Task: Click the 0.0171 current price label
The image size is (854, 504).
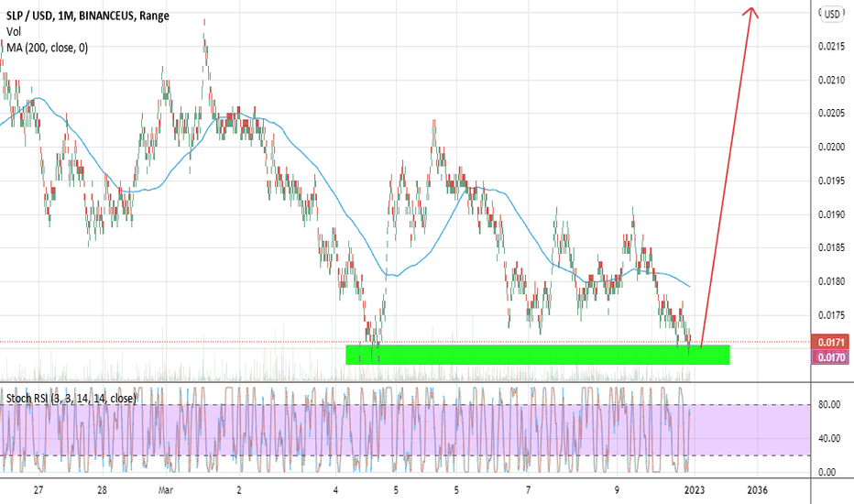Action: click(830, 342)
